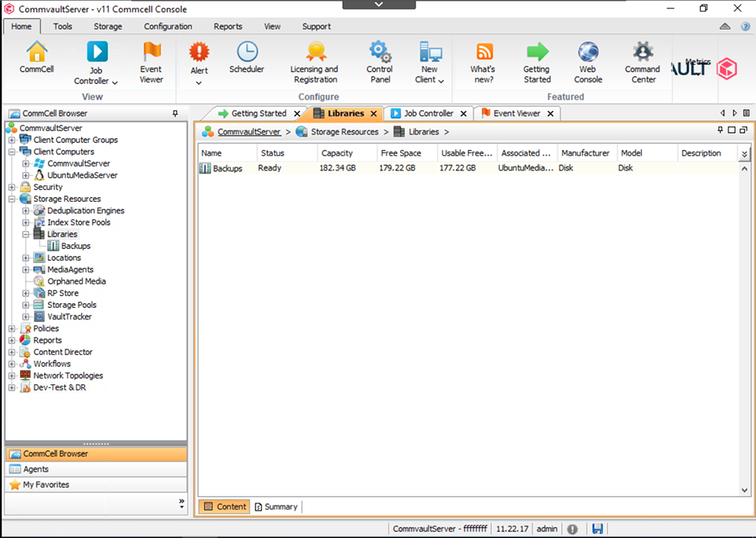The image size is (756, 538).
Task: Open the What's new feed icon
Action: tap(484, 52)
